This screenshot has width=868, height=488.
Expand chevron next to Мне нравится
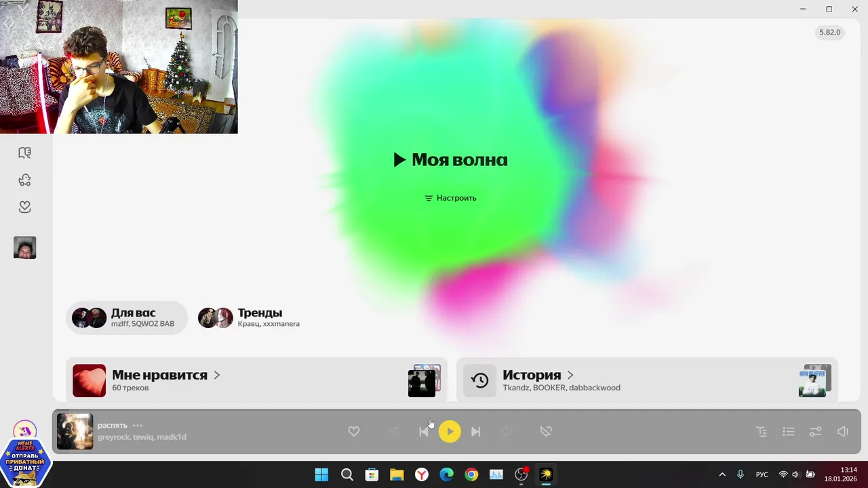[217, 375]
